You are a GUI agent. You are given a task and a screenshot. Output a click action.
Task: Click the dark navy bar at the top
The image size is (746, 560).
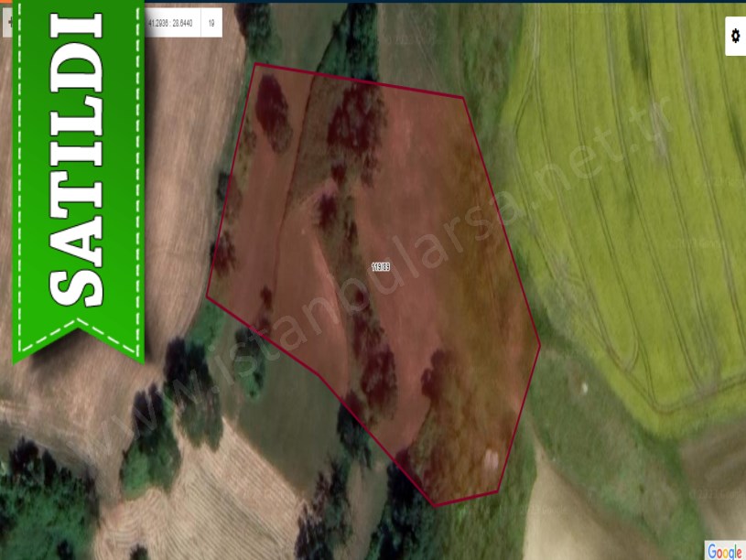click(458, 2)
